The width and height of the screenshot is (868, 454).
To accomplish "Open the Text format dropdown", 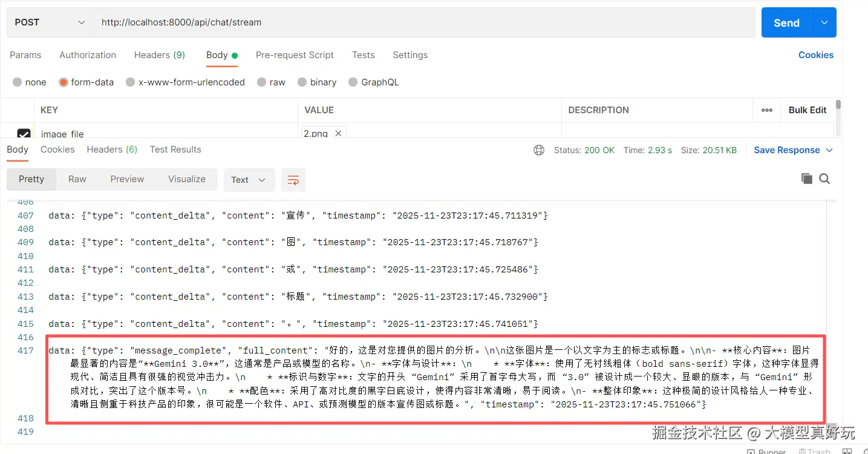I will point(249,180).
